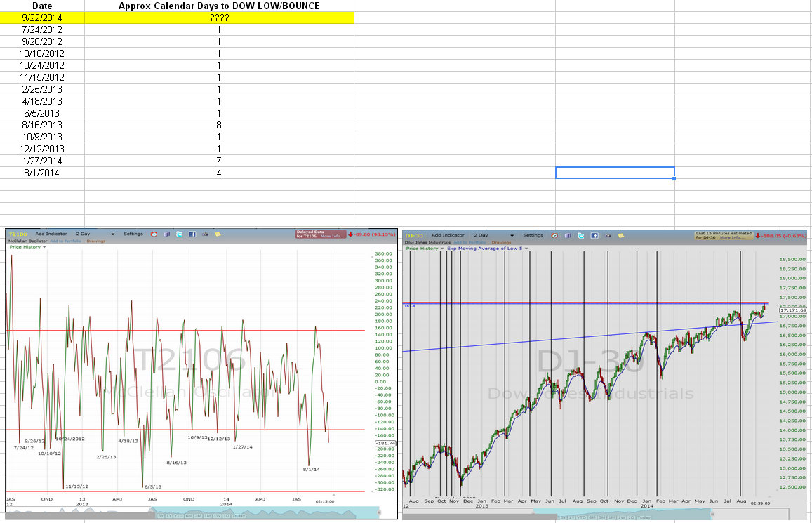812x523 pixels.
Task: Click the 17,171.69 current price label on DJ-30 axis
Action: tap(793, 311)
